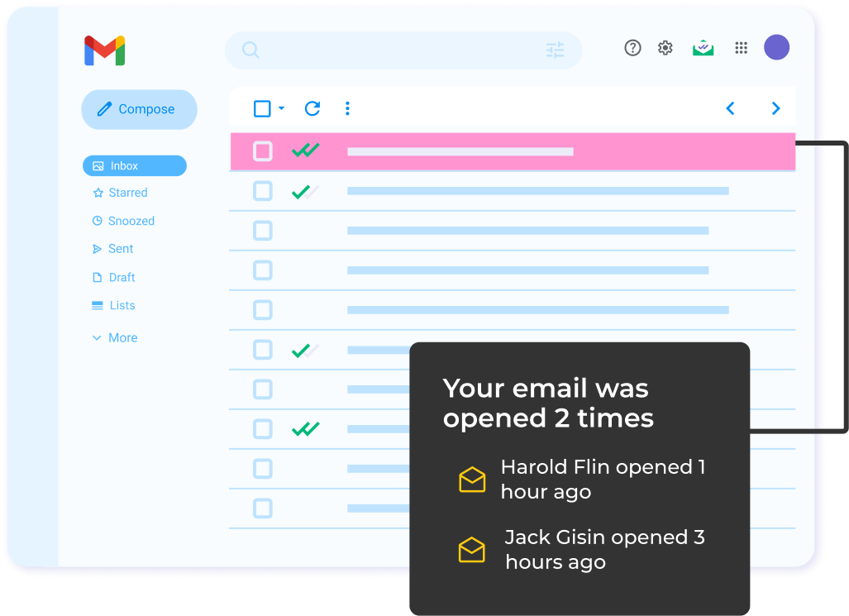Open the Google apps grid

(x=741, y=48)
